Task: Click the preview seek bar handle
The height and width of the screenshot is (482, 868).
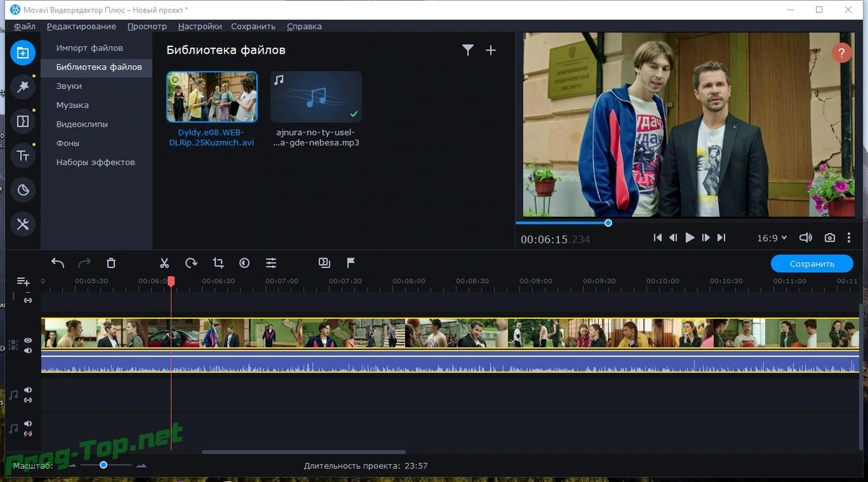Action: coord(608,223)
